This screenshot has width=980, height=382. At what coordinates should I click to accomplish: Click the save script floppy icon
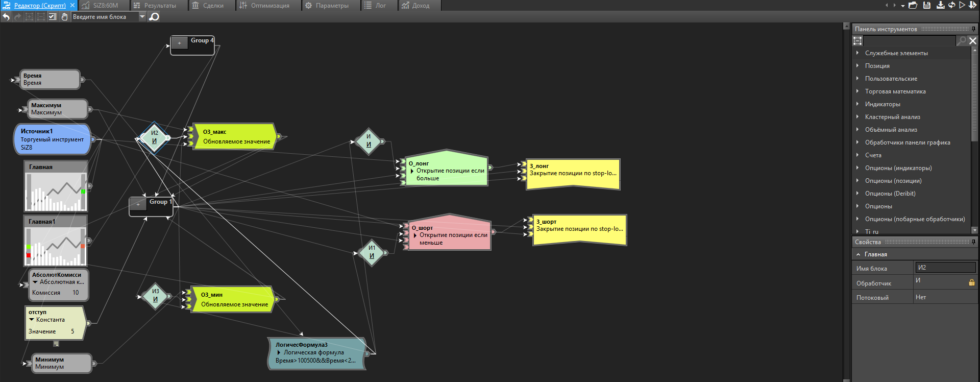tap(927, 5)
